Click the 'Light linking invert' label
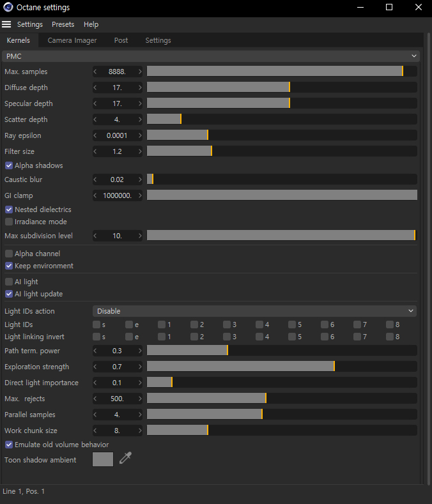Screen dimensions: 432x504 point(35,337)
